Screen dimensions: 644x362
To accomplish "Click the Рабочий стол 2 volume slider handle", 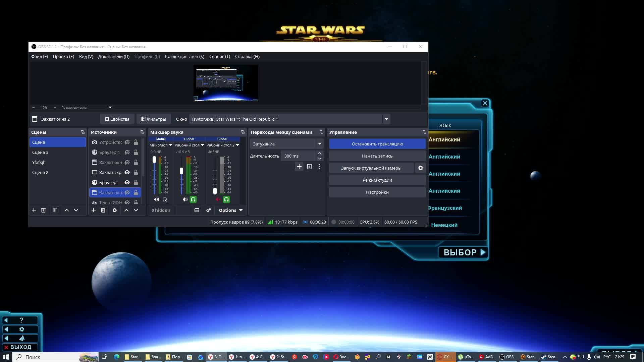I will tap(215, 191).
